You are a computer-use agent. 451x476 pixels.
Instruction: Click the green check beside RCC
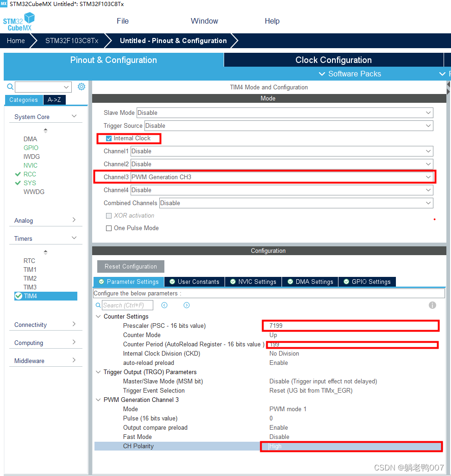click(18, 174)
